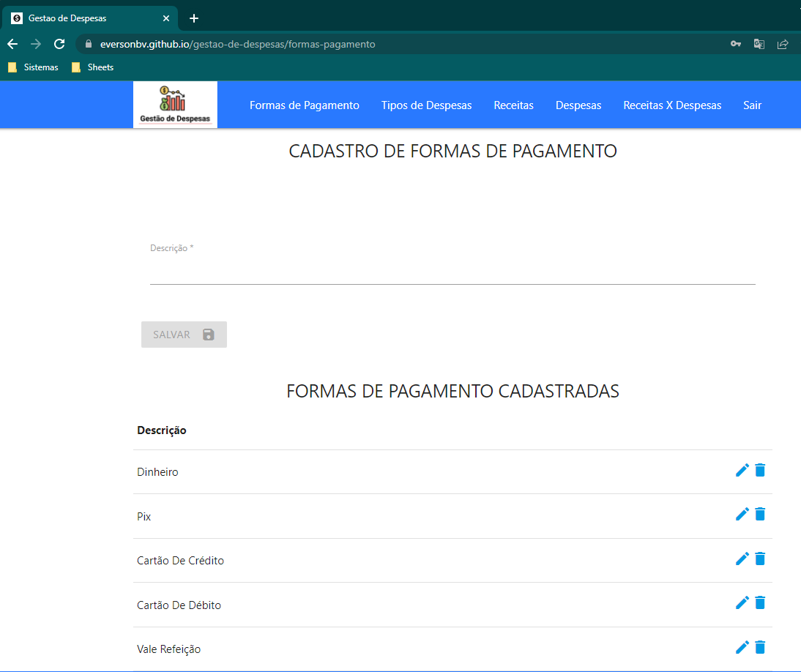This screenshot has width=801, height=672.
Task: Switch to Tipos de Despesas
Action: (x=426, y=105)
